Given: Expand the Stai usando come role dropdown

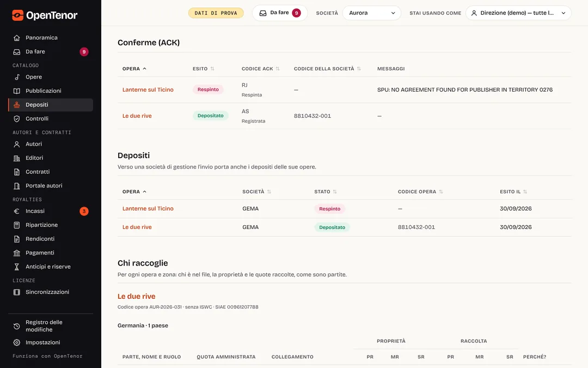Looking at the screenshot, I should click(x=518, y=13).
